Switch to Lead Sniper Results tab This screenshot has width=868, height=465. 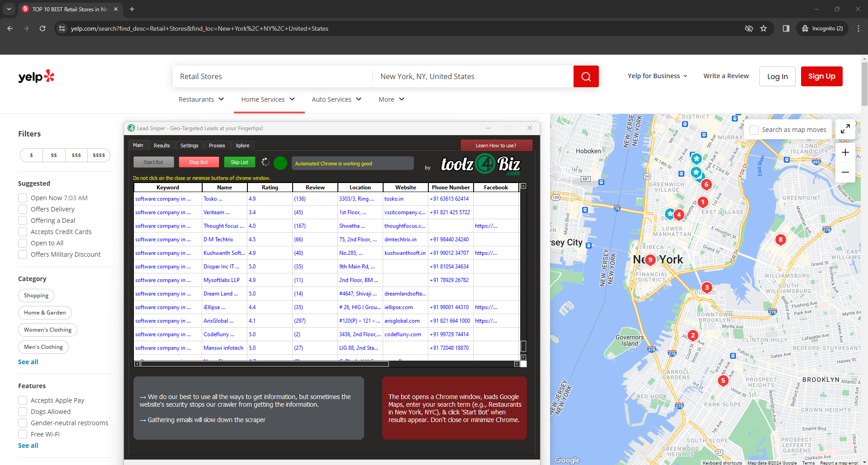click(161, 146)
